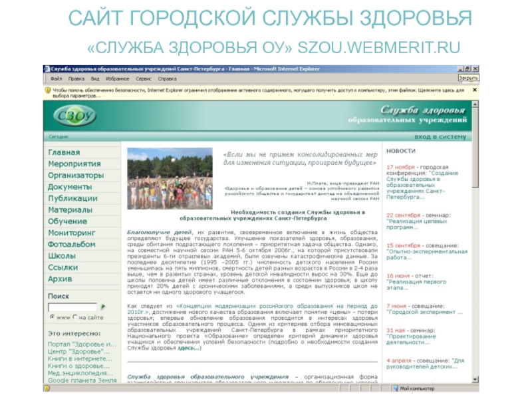Open the Файл menu
532x399 pixels.
pos(57,78)
